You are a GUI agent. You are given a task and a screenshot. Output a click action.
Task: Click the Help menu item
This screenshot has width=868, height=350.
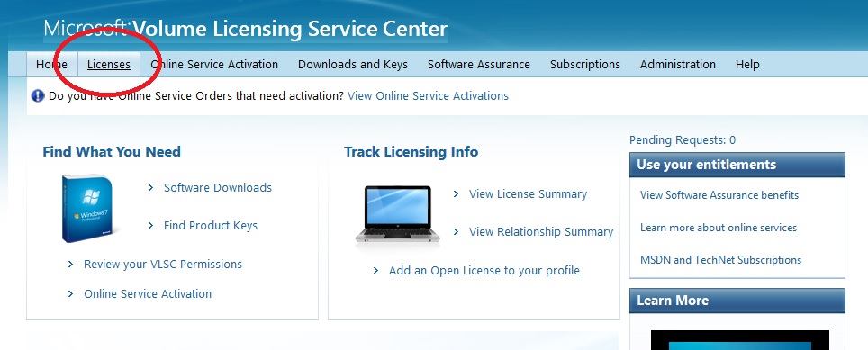[x=747, y=65]
